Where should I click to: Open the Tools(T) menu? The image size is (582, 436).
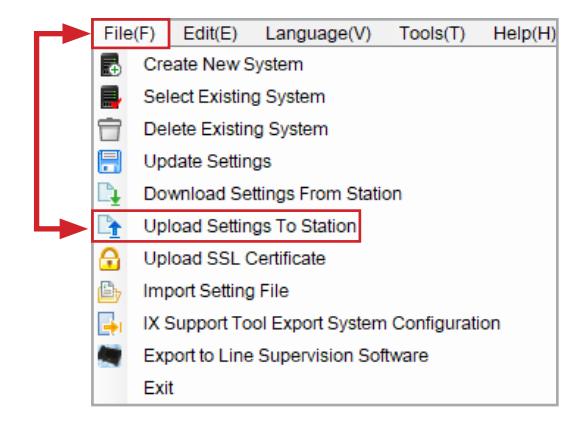click(432, 34)
